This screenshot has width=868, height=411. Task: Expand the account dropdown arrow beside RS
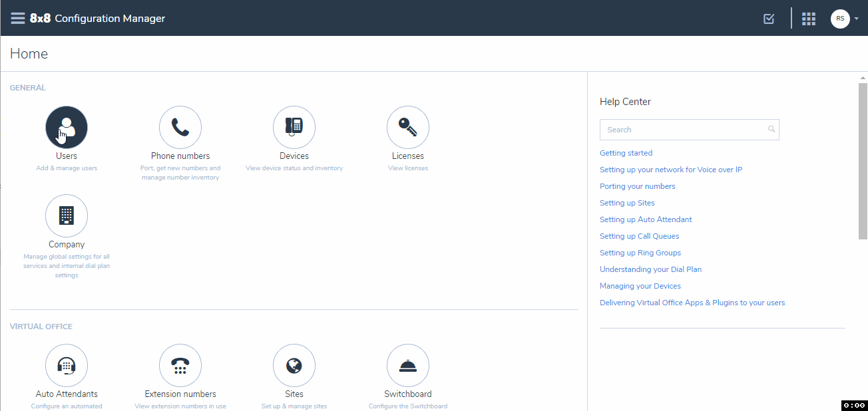coord(857,19)
